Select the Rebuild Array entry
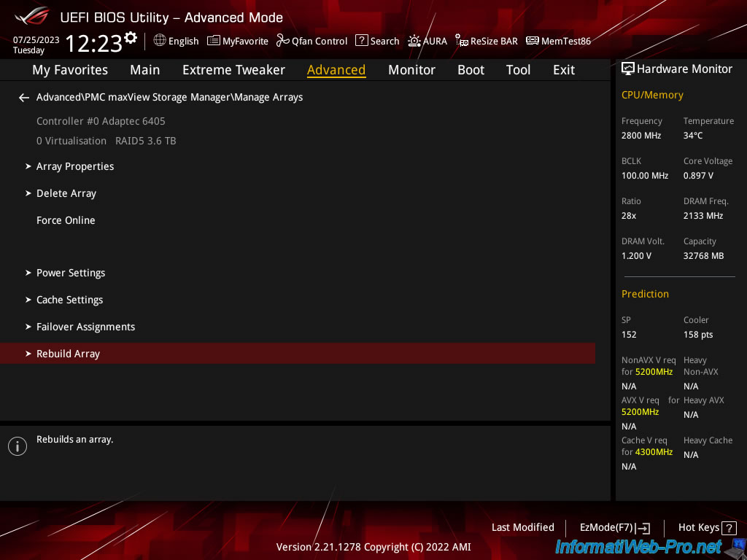747x560 pixels. coord(298,354)
